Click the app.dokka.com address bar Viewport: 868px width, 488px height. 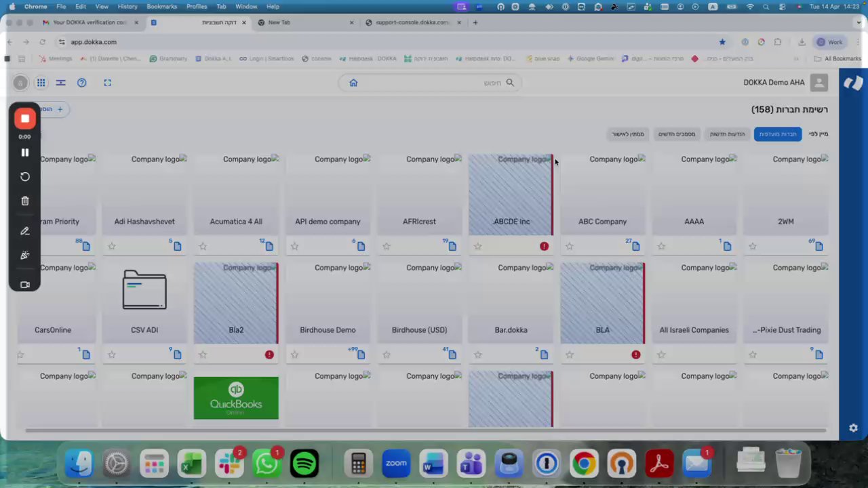coord(387,42)
